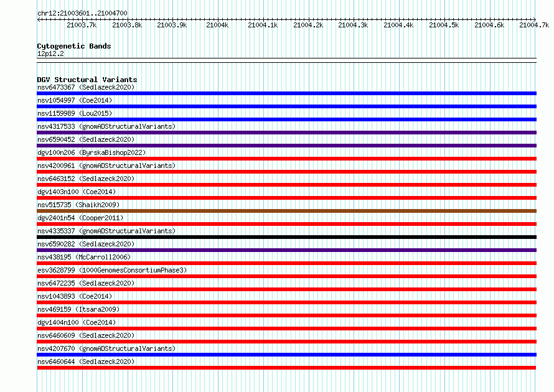Open the nsv6460644 (Sedlazeck2020) label

click(86, 362)
